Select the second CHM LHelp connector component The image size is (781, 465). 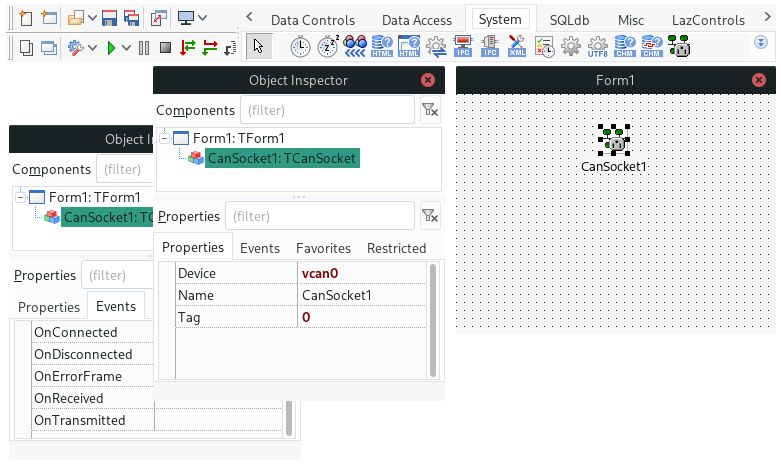tap(652, 46)
